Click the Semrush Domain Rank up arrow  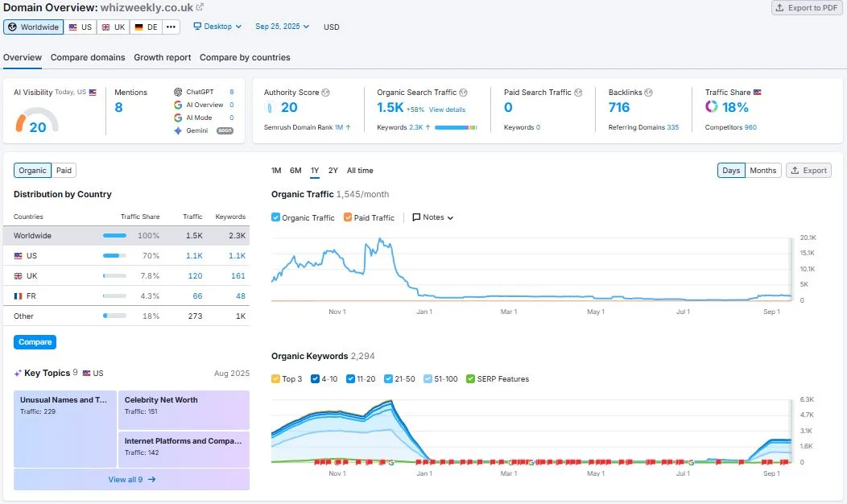(349, 127)
